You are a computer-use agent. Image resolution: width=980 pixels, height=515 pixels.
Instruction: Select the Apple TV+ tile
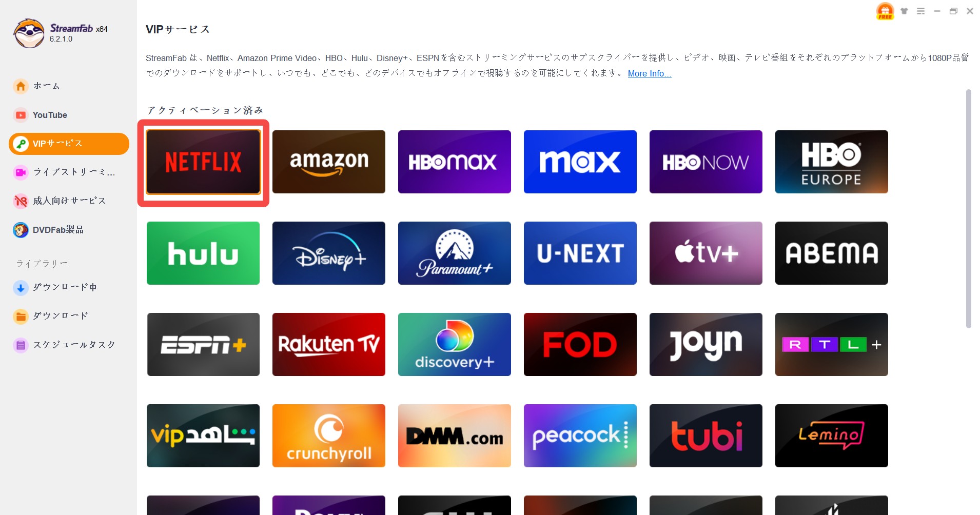pos(706,253)
